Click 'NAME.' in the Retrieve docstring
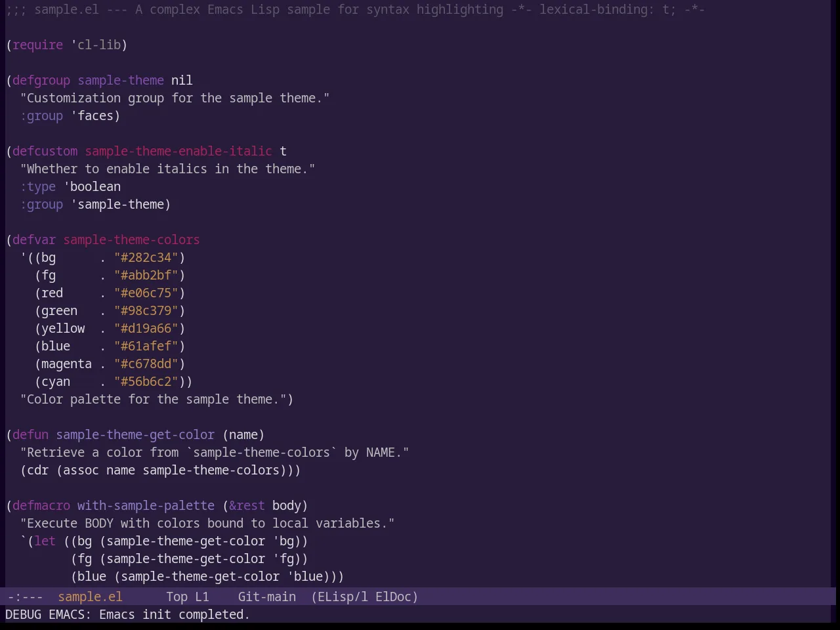 click(x=384, y=452)
